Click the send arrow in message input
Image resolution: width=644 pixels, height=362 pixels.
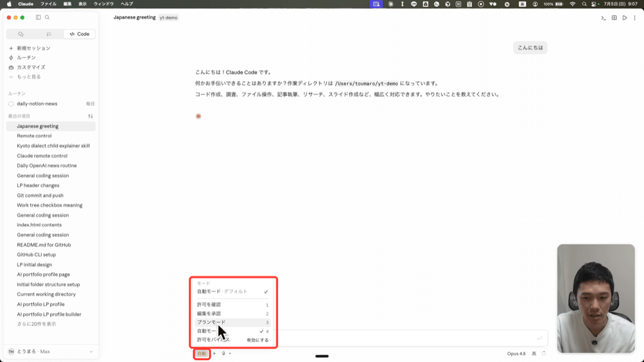point(539,338)
